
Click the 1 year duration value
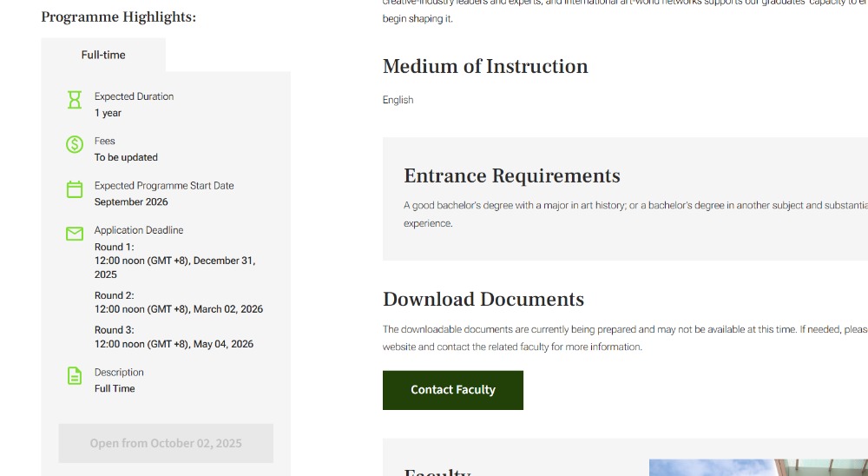click(108, 113)
